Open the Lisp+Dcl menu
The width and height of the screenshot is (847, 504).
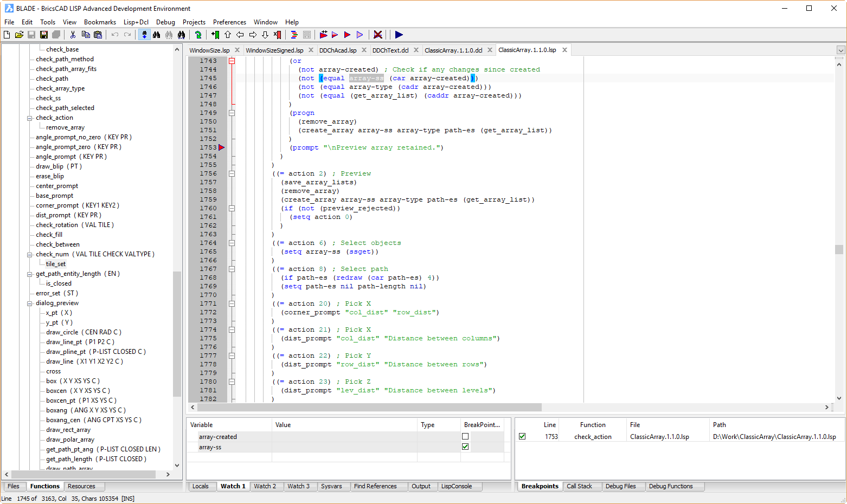pyautogui.click(x=136, y=22)
